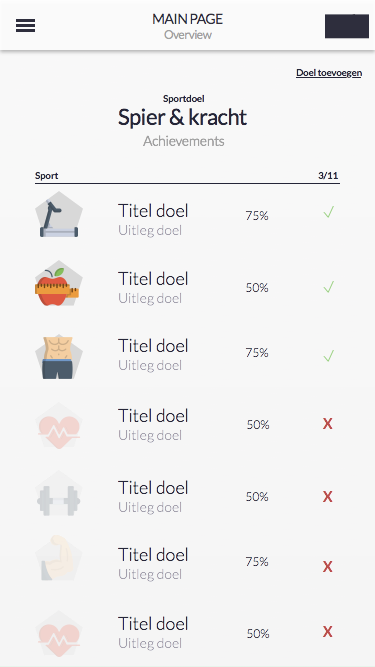Open the hamburger menu
This screenshot has width=375, height=667.
pyautogui.click(x=26, y=26)
